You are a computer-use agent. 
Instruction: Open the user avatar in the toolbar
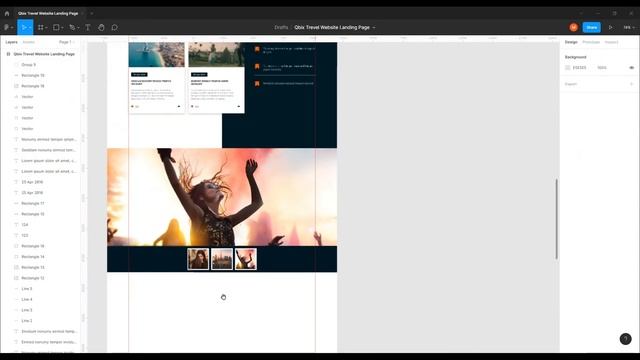[x=573, y=27]
